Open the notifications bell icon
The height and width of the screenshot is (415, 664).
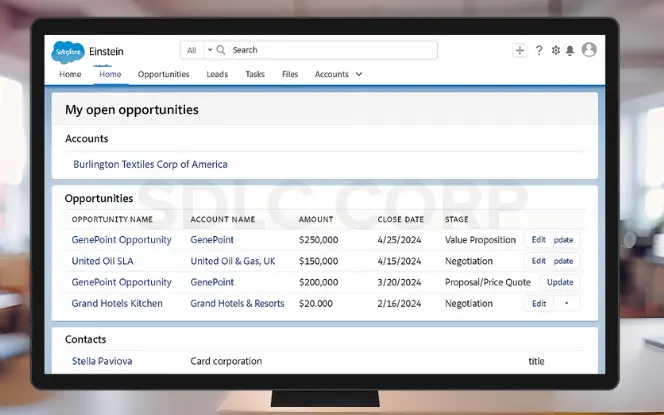[x=570, y=50]
